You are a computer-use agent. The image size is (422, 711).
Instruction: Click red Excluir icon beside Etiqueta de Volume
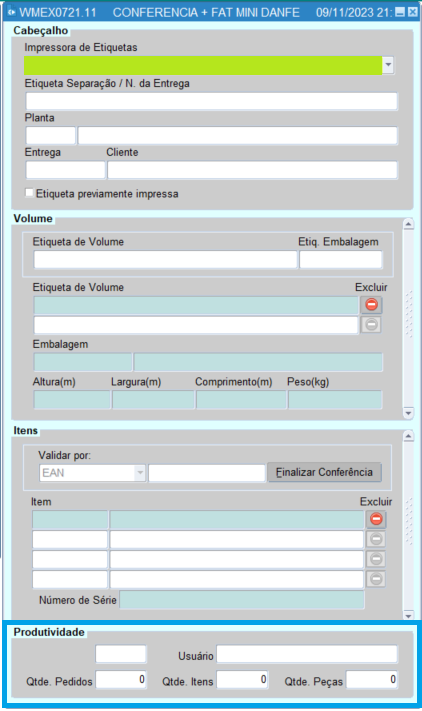(371, 305)
